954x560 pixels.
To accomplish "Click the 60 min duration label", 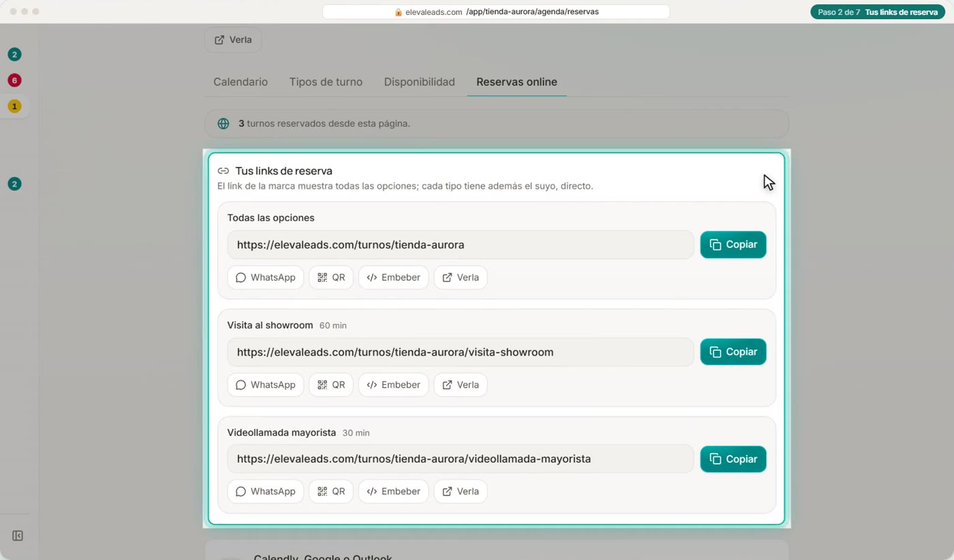I will point(333,326).
